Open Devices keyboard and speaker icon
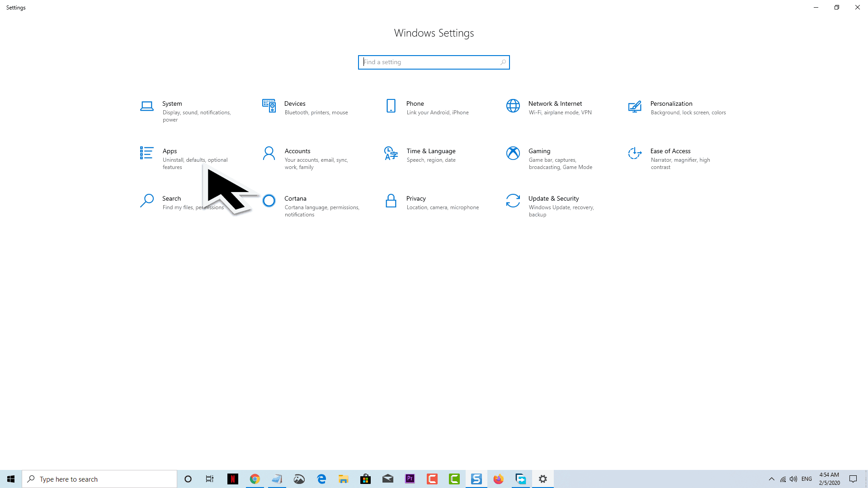Image resolution: width=868 pixels, height=488 pixels. (269, 106)
